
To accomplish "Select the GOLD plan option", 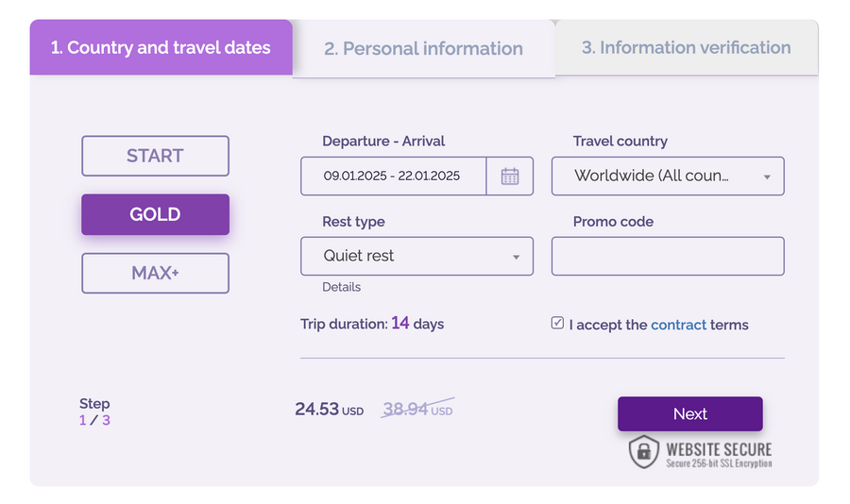I will coord(155,214).
